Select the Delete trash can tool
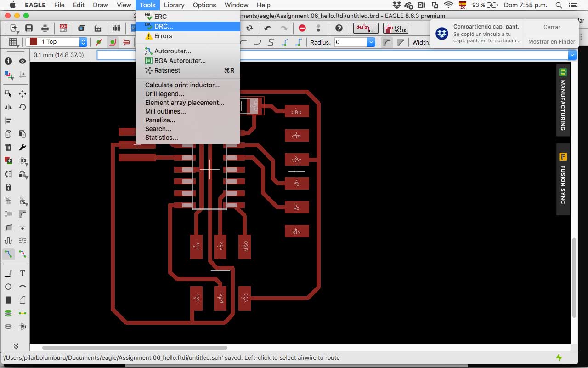Image resolution: width=588 pixels, height=368 pixels. 8,147
